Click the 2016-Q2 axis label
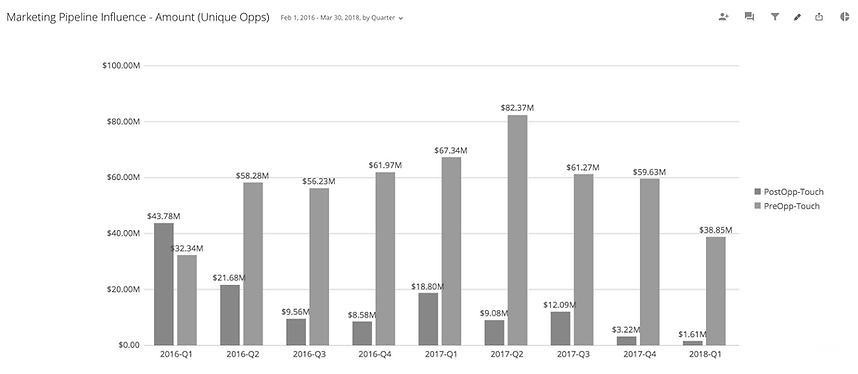Viewport: 858px width, 374px height. 242,354
